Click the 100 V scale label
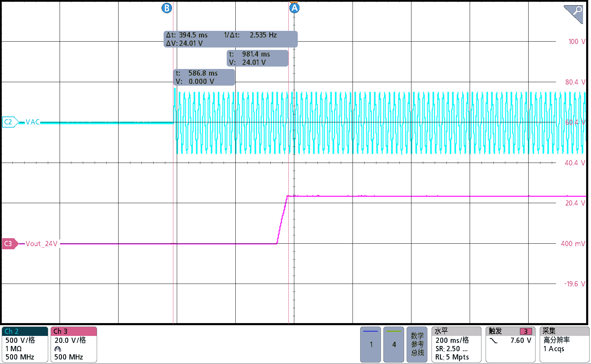The image size is (591, 364). pos(577,42)
